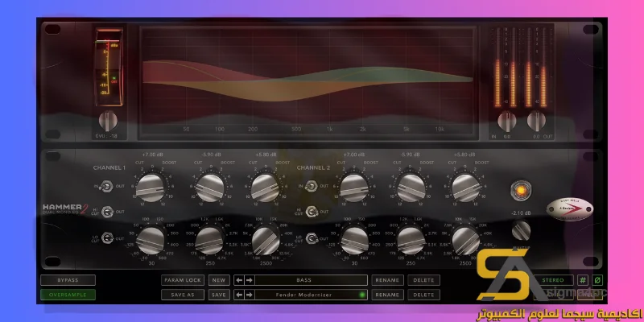Click the CHANNEL 1 label

[x=109, y=168]
